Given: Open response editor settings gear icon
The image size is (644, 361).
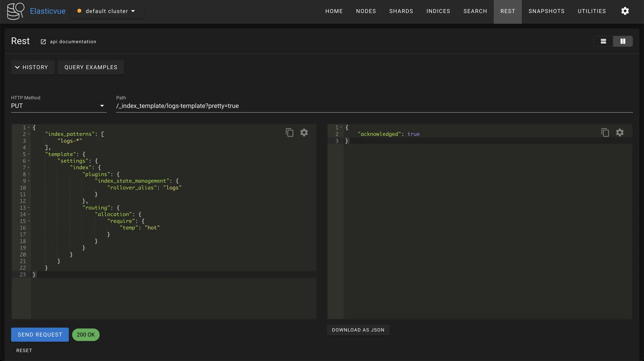Looking at the screenshot, I should click(619, 132).
